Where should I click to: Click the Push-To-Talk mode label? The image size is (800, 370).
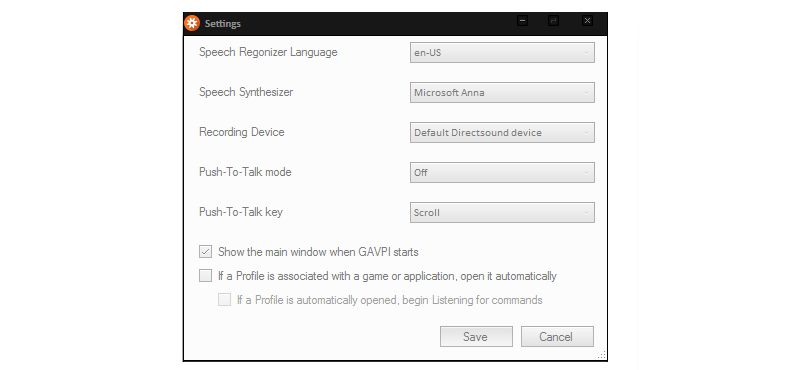pos(245,172)
